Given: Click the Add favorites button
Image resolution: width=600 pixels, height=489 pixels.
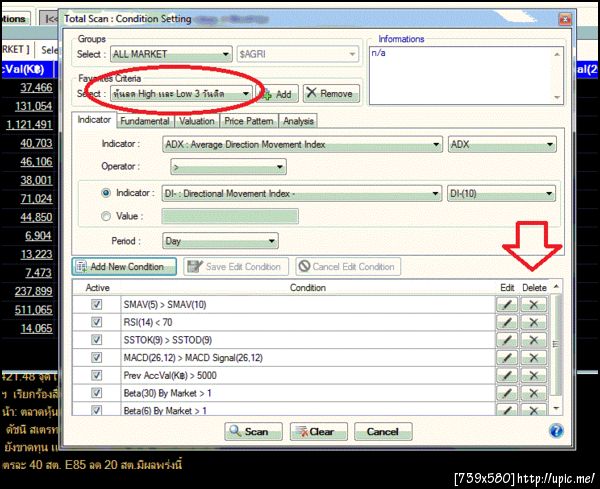Looking at the screenshot, I should coord(277,94).
